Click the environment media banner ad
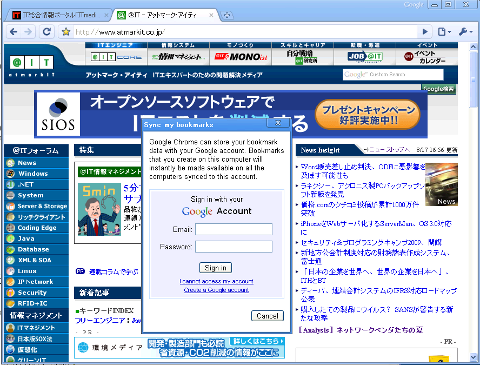 coord(180,348)
